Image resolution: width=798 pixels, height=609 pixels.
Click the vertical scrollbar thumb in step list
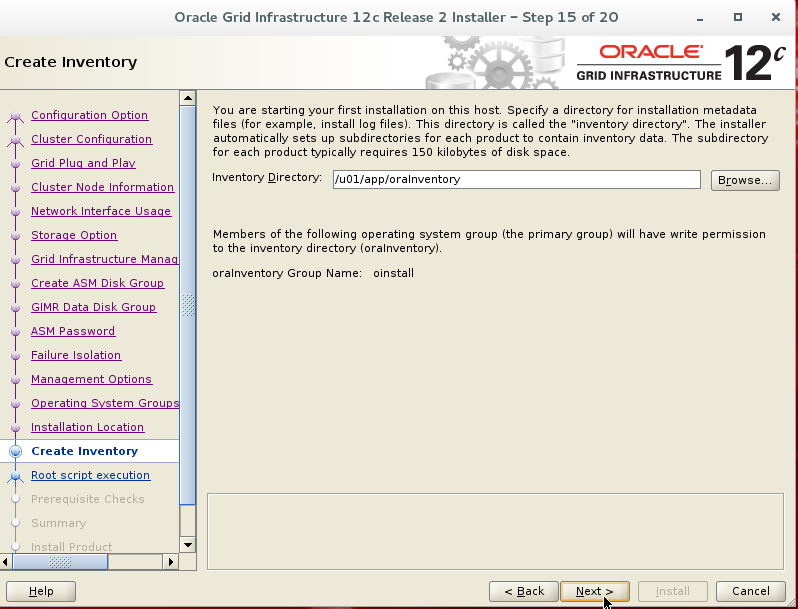pyautogui.click(x=188, y=305)
